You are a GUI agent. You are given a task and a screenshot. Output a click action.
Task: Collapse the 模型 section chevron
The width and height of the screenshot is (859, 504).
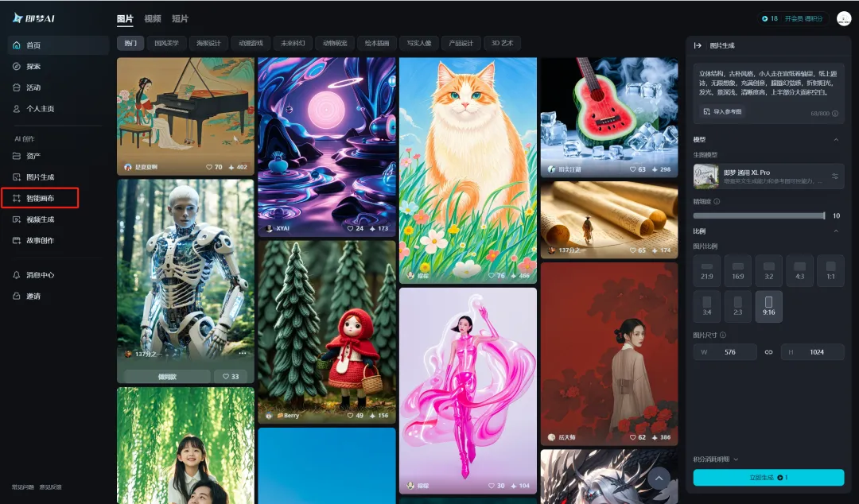[836, 140]
